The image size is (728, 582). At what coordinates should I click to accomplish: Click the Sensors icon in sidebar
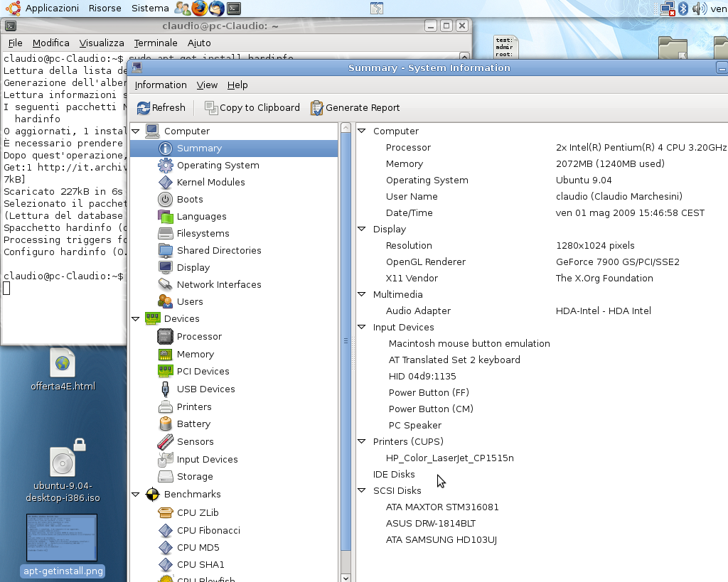[165, 442]
